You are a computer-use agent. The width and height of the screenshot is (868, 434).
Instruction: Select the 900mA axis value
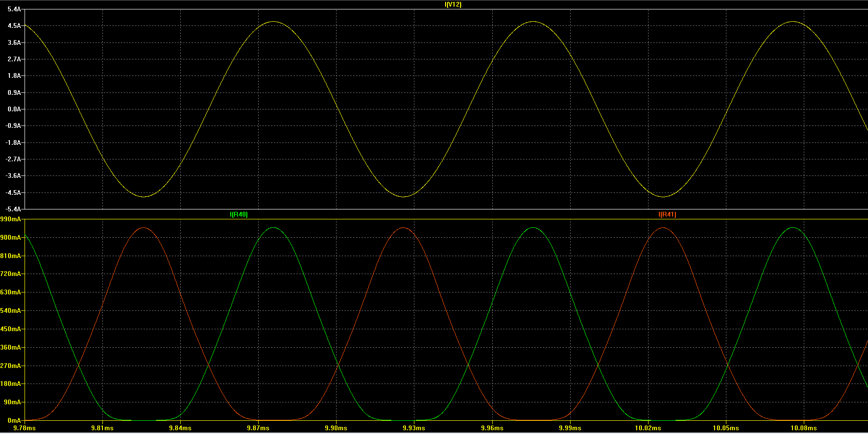11,238
